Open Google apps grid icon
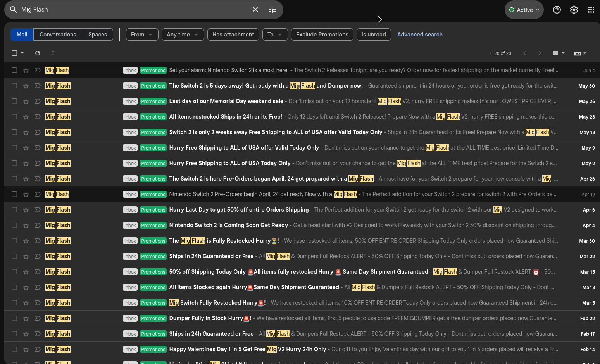600x364 pixels. point(591,10)
